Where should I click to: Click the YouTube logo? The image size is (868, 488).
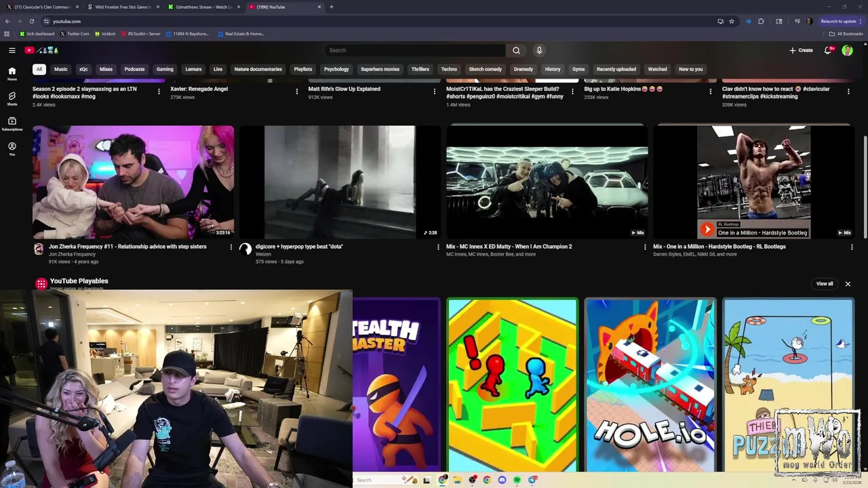point(42,50)
